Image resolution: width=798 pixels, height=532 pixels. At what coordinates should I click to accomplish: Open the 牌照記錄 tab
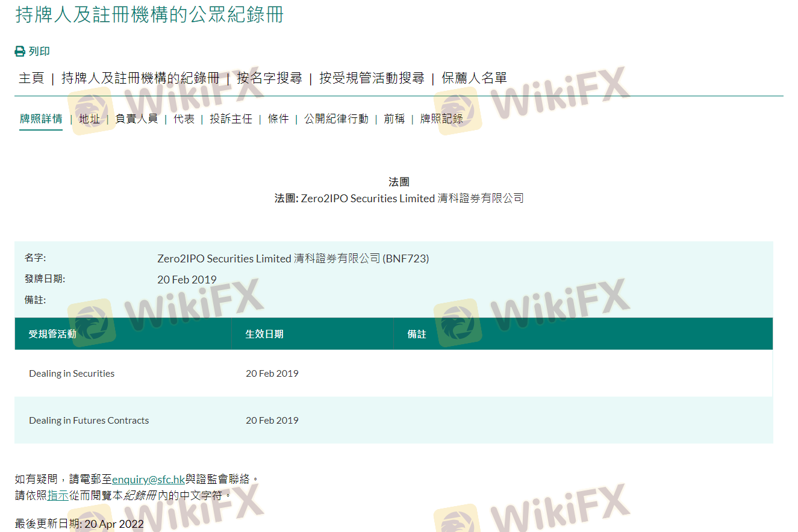441,119
